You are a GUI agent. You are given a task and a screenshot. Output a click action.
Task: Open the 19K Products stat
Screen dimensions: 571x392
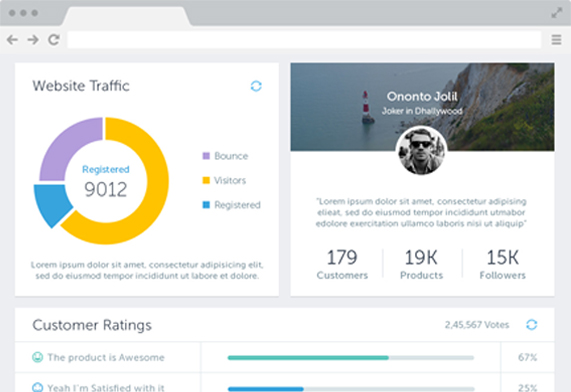[421, 264]
